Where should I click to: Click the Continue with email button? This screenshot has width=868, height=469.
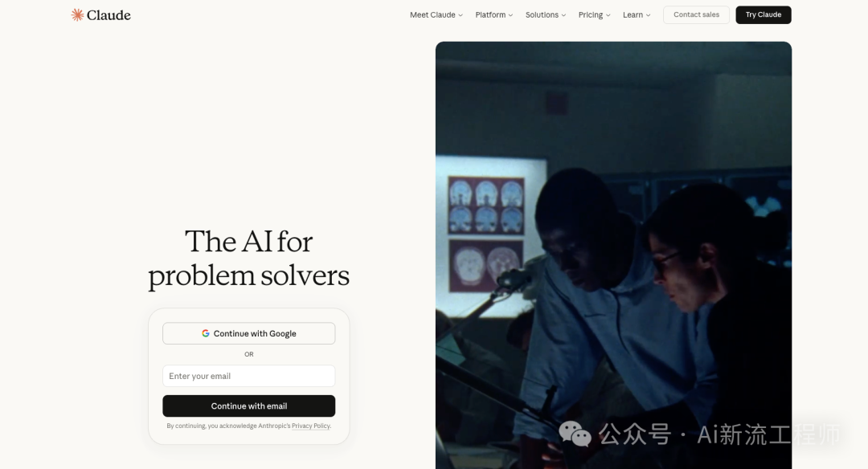tap(248, 406)
